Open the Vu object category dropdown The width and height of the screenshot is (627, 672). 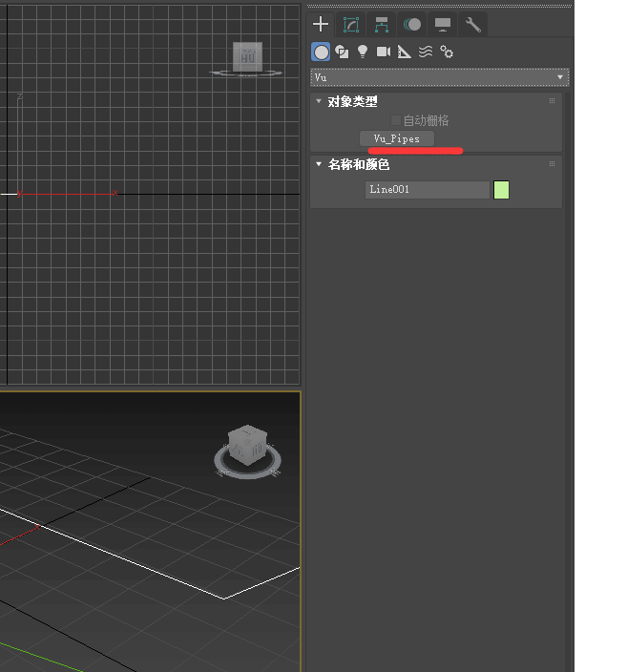439,77
